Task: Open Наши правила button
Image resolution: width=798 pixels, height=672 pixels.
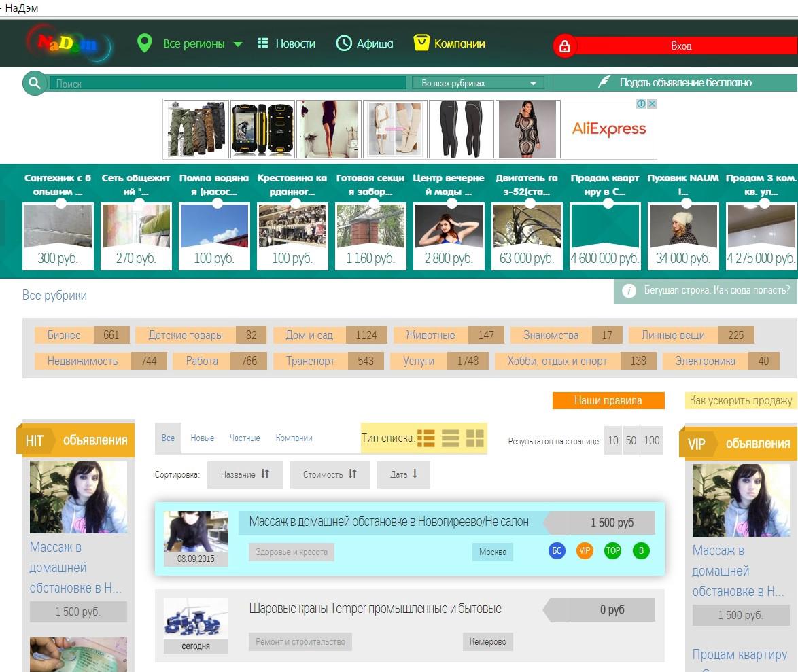Action: (608, 400)
